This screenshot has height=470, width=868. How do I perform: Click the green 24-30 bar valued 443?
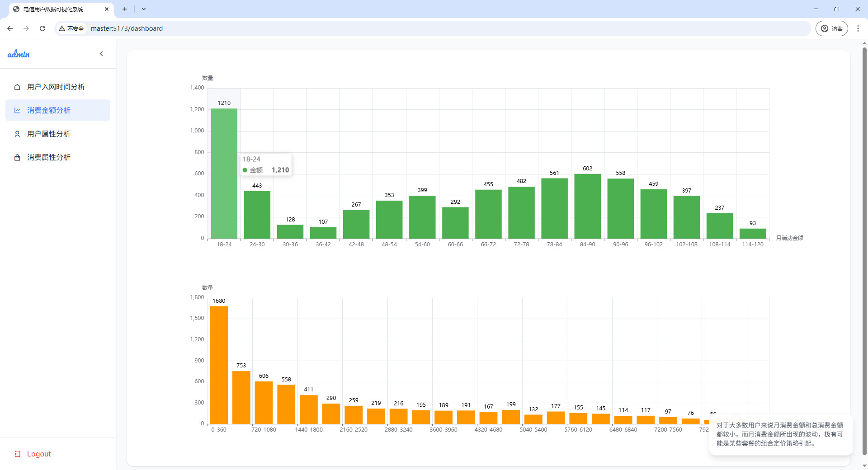tap(257, 215)
